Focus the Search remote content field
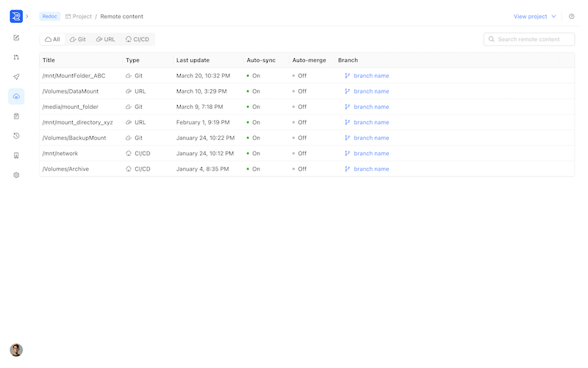Viewport: 588px width, 368px height. click(528, 40)
